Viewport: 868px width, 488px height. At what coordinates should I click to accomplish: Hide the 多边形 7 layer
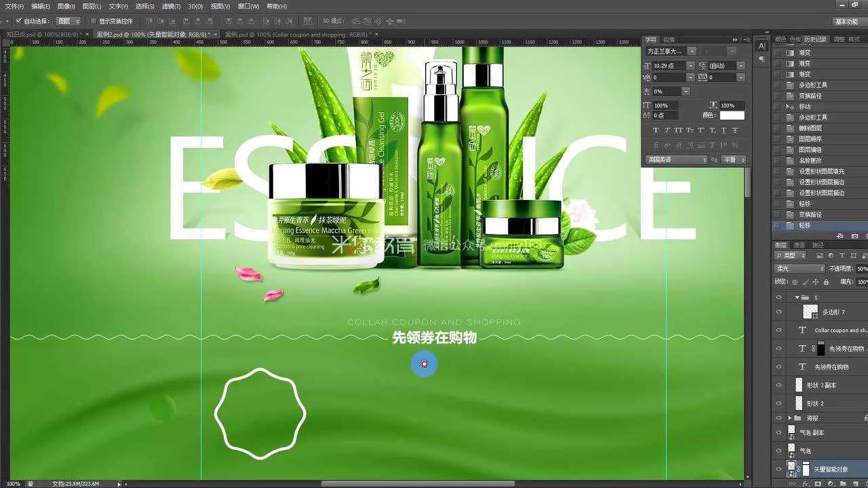click(x=778, y=312)
